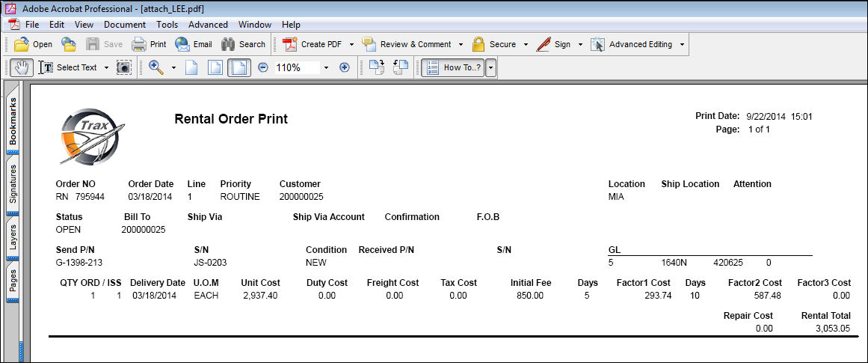Open the Pages side tab
The width and height of the screenshot is (868, 363).
12,281
